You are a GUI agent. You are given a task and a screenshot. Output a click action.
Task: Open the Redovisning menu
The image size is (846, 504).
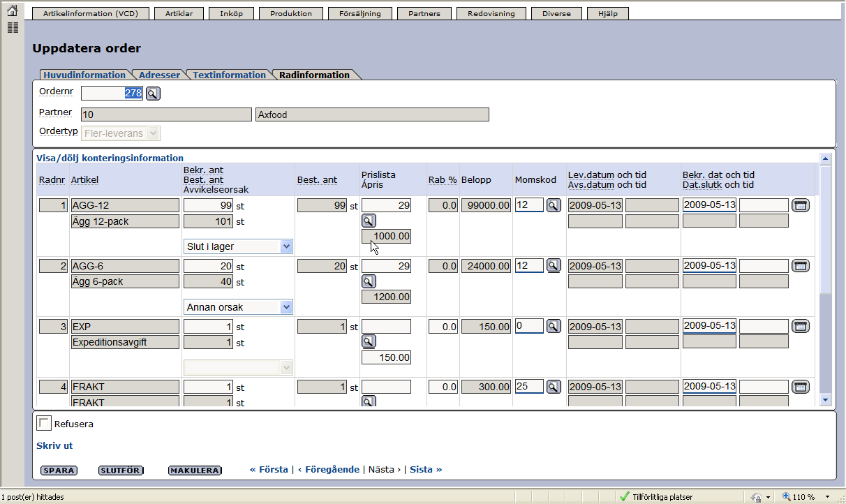(491, 13)
